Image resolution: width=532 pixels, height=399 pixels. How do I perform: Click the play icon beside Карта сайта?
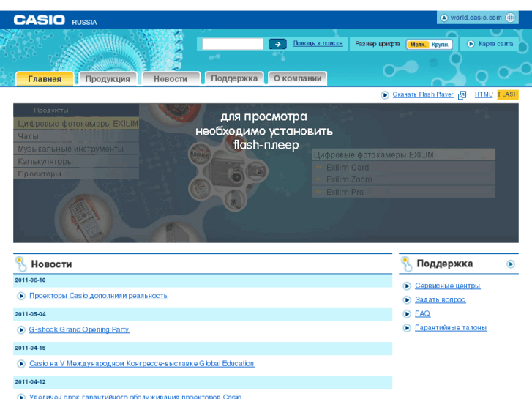471,44
